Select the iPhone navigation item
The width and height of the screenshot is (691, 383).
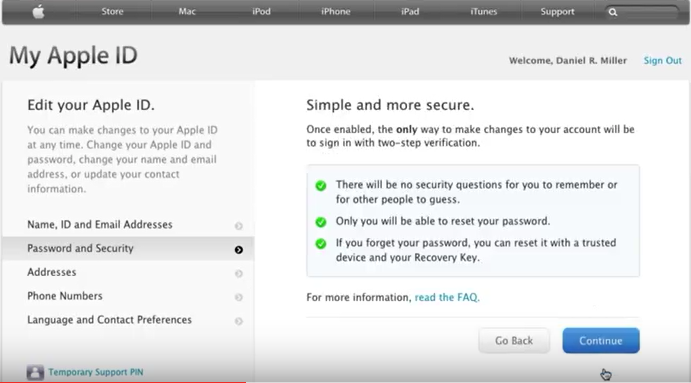coord(336,11)
